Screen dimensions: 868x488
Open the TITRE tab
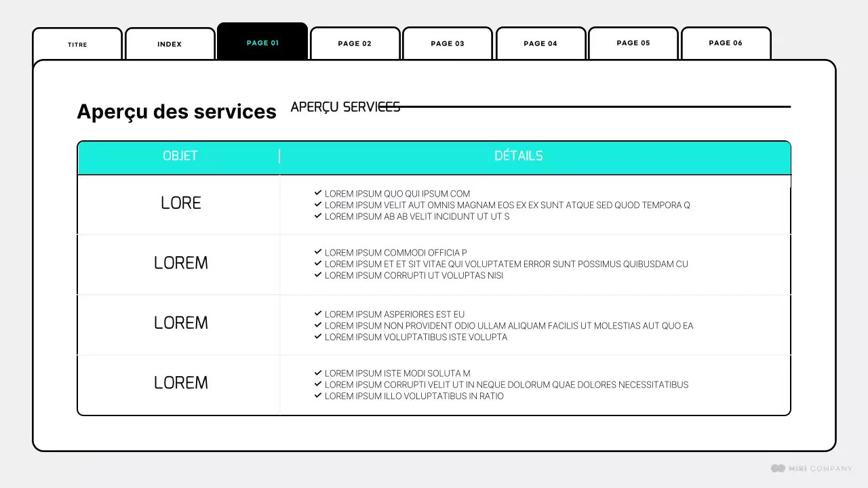[77, 45]
